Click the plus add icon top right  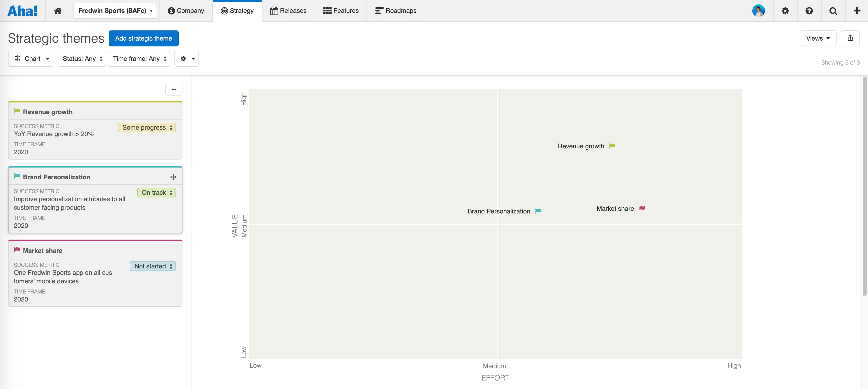click(857, 11)
